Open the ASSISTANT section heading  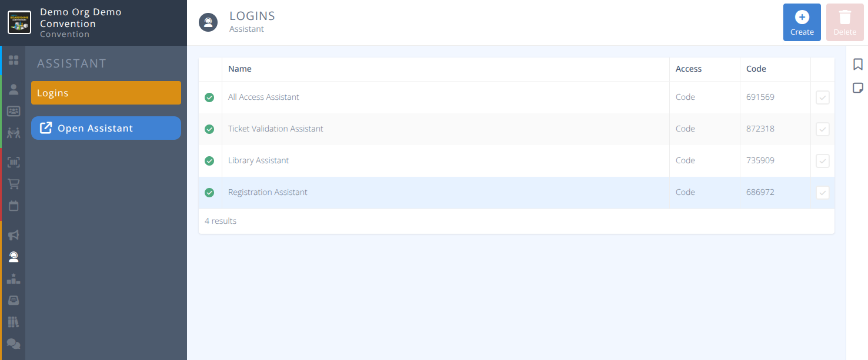[72, 63]
